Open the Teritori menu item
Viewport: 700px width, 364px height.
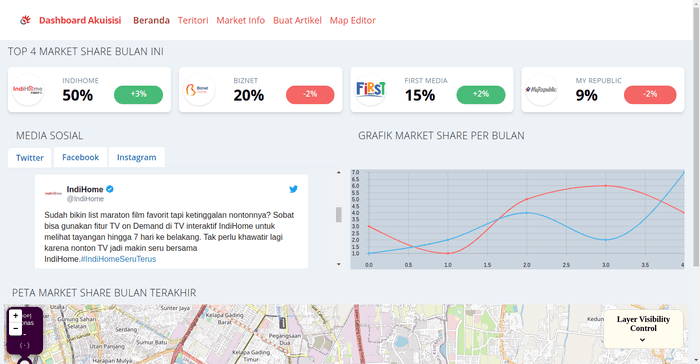[193, 20]
